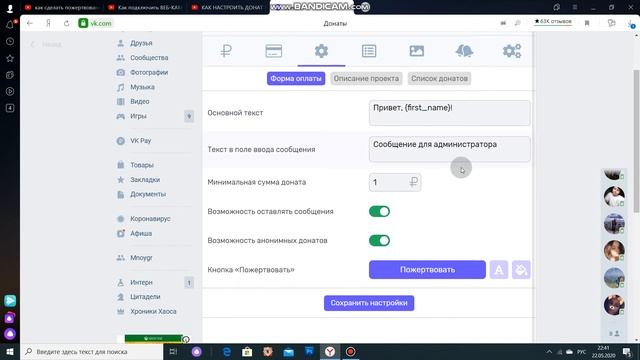The width and height of the screenshot is (640, 360).
Task: Switch to the 'как сделать пожертвова…' browser tab
Action: tap(61, 7)
